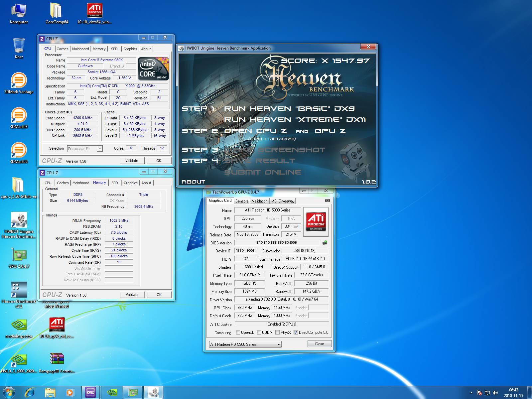
Task: Switch to HWBOT Heaven app on taskbar
Action: tap(153, 392)
